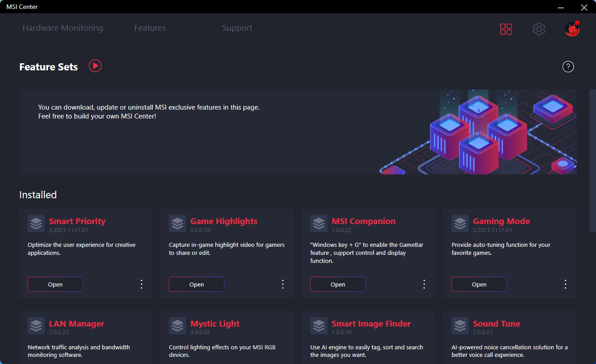Click the MSI cubes banner illustration

[478, 132]
